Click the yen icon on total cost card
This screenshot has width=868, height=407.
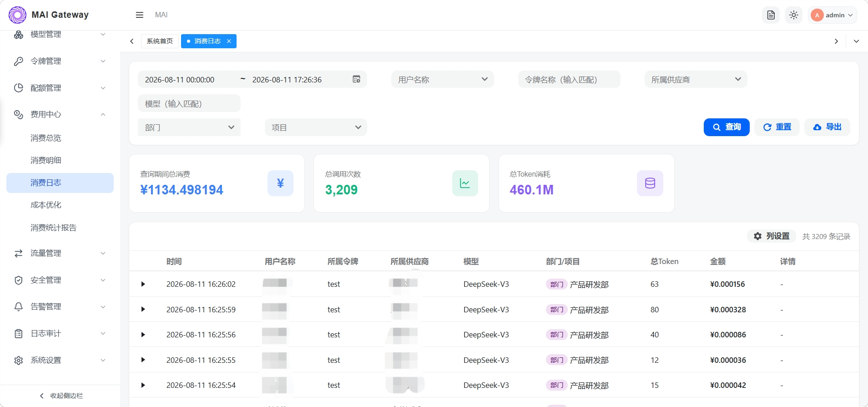coord(280,183)
